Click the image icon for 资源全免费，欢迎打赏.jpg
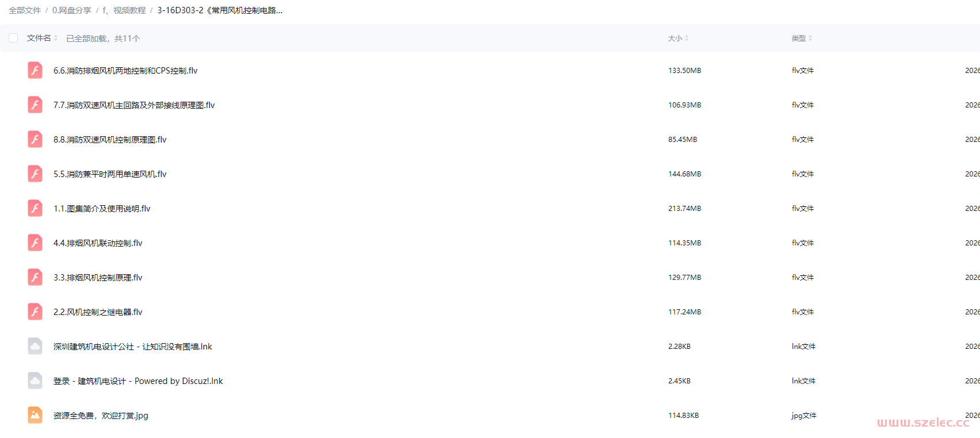The image size is (980, 438). (x=35, y=415)
